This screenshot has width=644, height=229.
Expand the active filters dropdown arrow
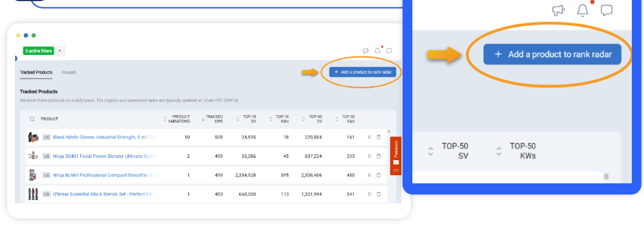coord(60,51)
